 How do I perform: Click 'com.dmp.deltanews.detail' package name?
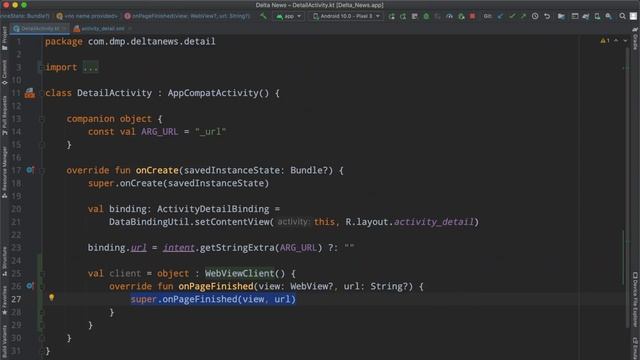coord(152,42)
